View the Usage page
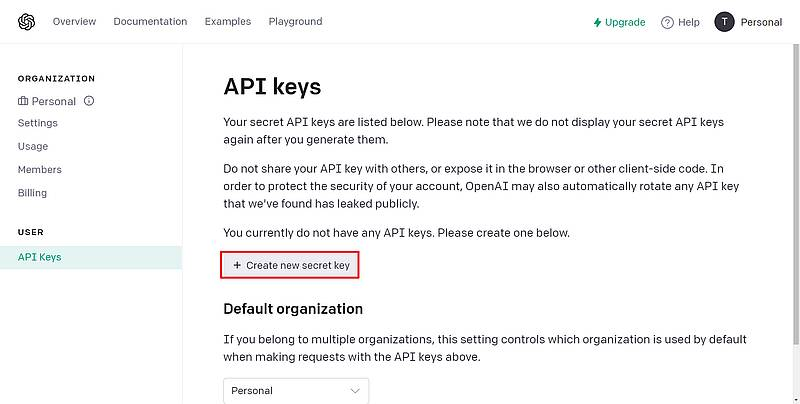This screenshot has height=404, width=800. (x=33, y=146)
